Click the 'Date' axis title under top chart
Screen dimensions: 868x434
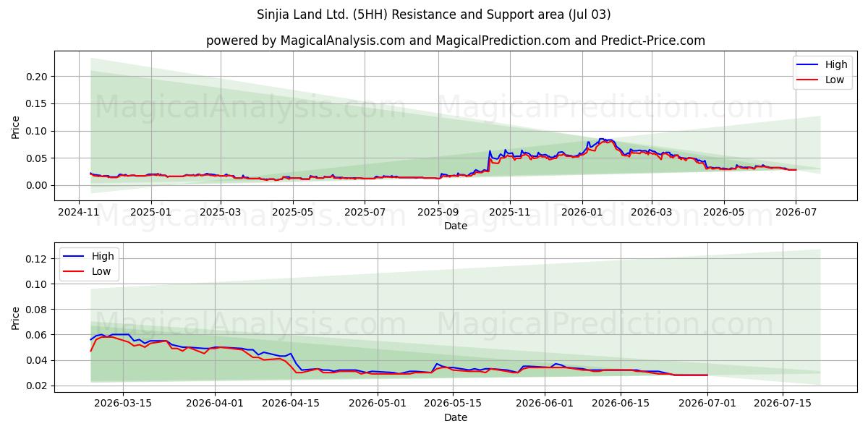tap(456, 226)
